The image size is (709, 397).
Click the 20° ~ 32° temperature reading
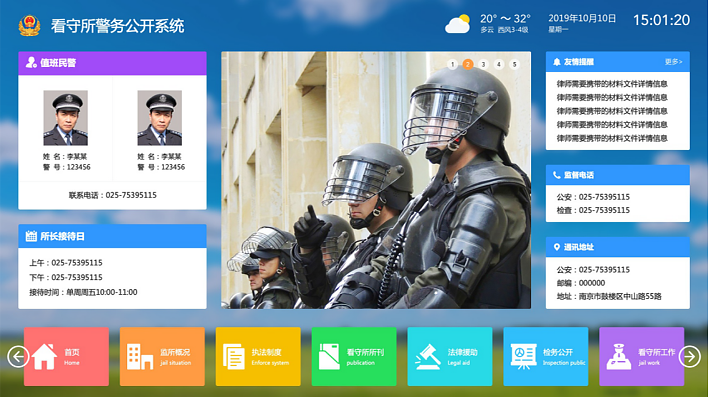(x=505, y=19)
